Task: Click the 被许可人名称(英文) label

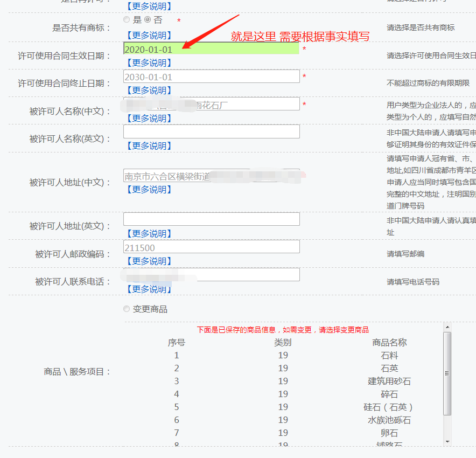Action: [x=70, y=139]
